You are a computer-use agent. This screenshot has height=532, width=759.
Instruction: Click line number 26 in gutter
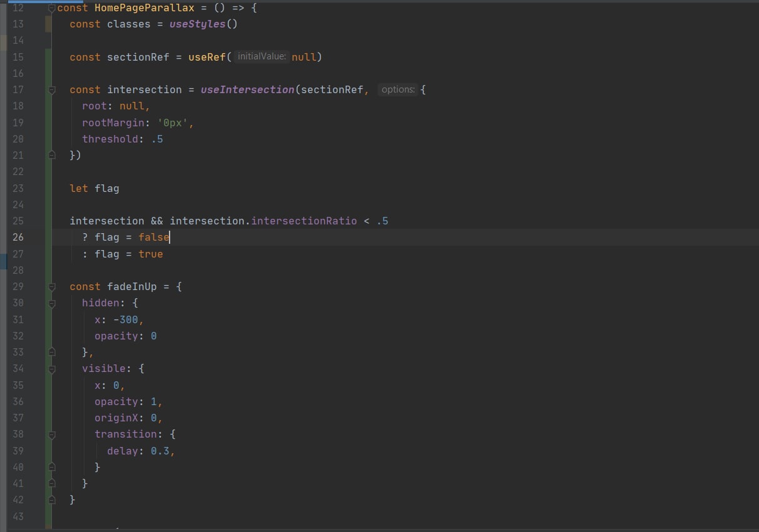click(18, 237)
